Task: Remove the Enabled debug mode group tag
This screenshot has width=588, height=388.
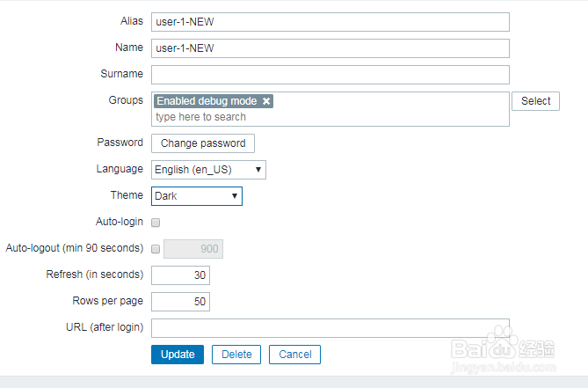Action: point(266,101)
